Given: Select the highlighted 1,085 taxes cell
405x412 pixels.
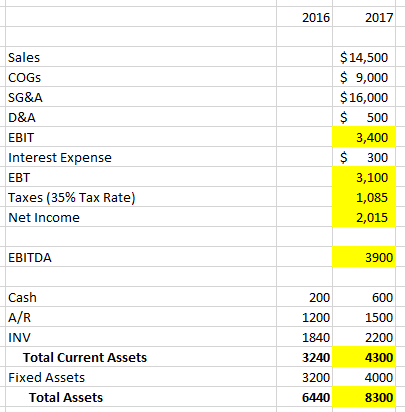Looking at the screenshot, I should point(364,197).
